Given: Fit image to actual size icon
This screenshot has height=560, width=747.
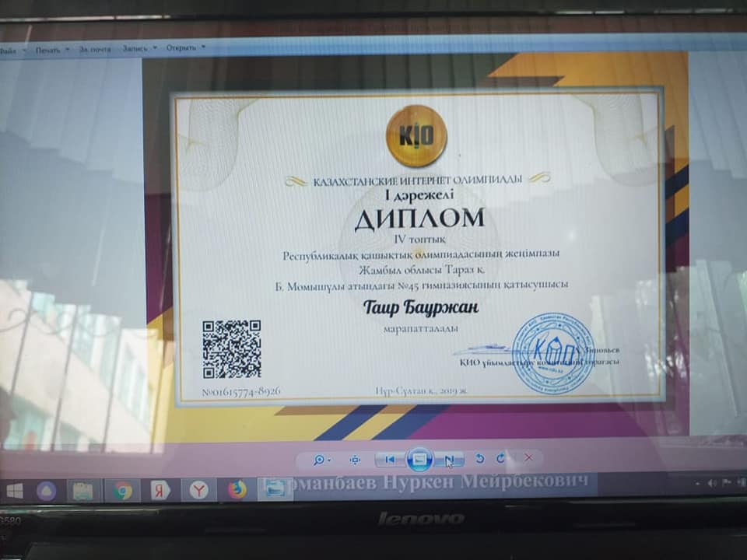Looking at the screenshot, I should pos(355,460).
